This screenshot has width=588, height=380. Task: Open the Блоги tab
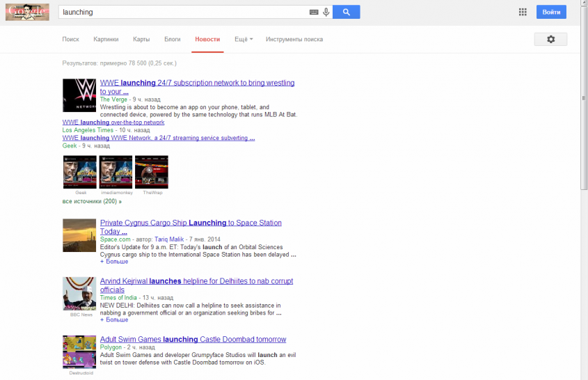(x=173, y=40)
